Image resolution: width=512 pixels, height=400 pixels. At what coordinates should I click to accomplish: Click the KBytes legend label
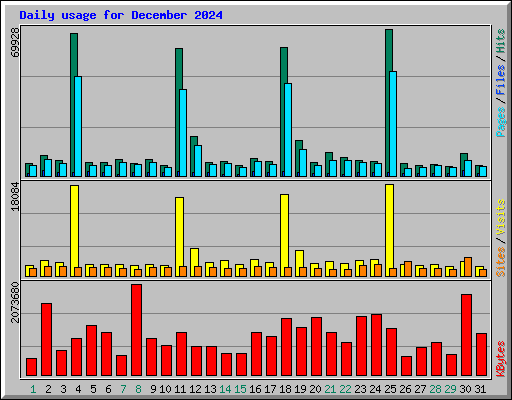coord(500,359)
